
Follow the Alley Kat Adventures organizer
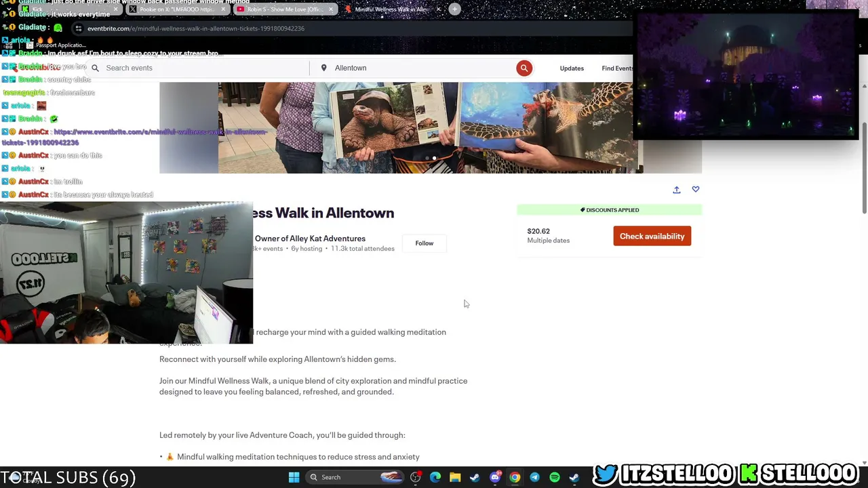pos(425,243)
